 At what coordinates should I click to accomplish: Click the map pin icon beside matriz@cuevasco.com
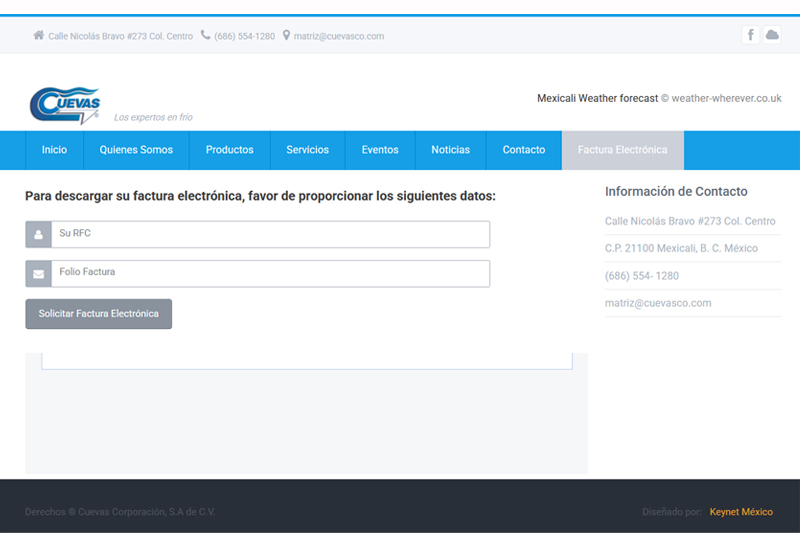coord(286,35)
